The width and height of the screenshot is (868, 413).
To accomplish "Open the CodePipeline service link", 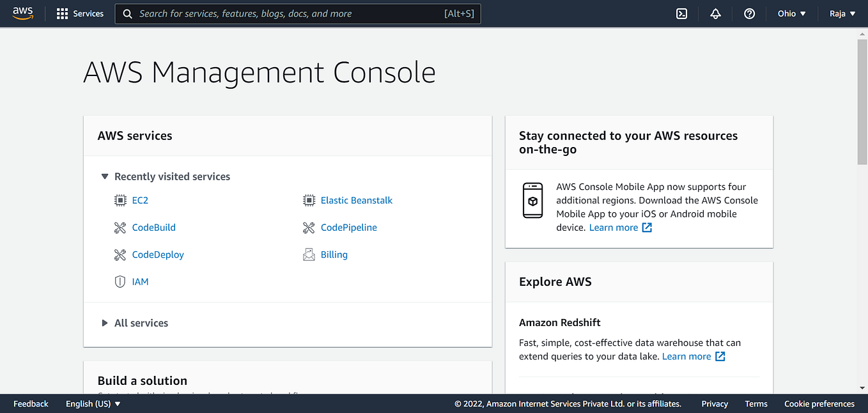I will tap(348, 228).
